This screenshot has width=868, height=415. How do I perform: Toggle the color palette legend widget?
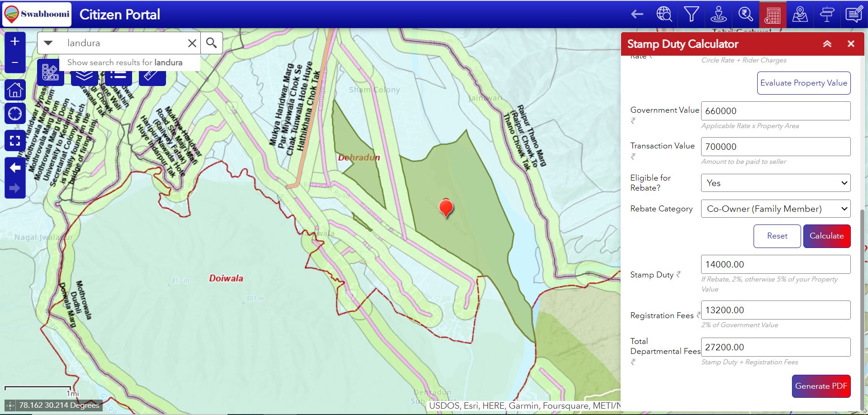point(50,72)
